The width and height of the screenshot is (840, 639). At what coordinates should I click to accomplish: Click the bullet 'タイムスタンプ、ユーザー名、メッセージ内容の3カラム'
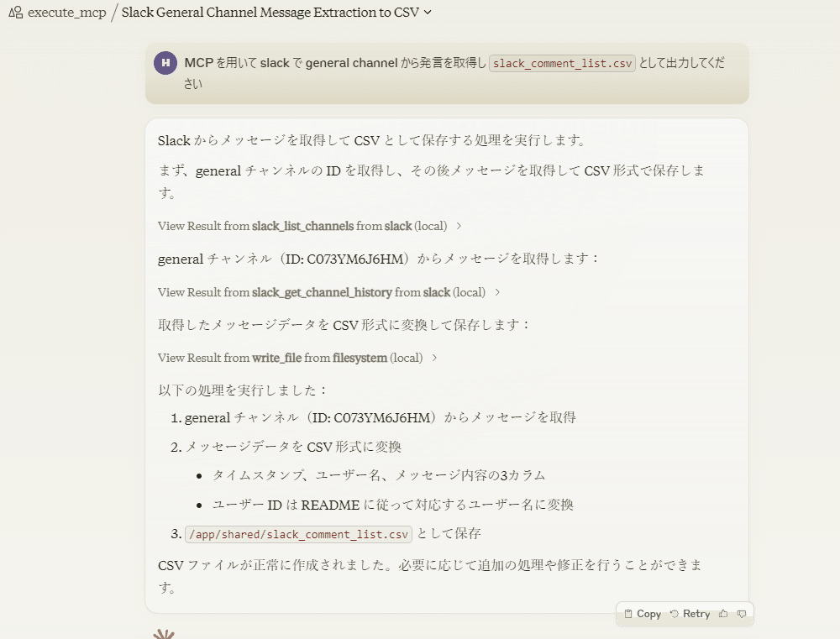[x=379, y=475]
